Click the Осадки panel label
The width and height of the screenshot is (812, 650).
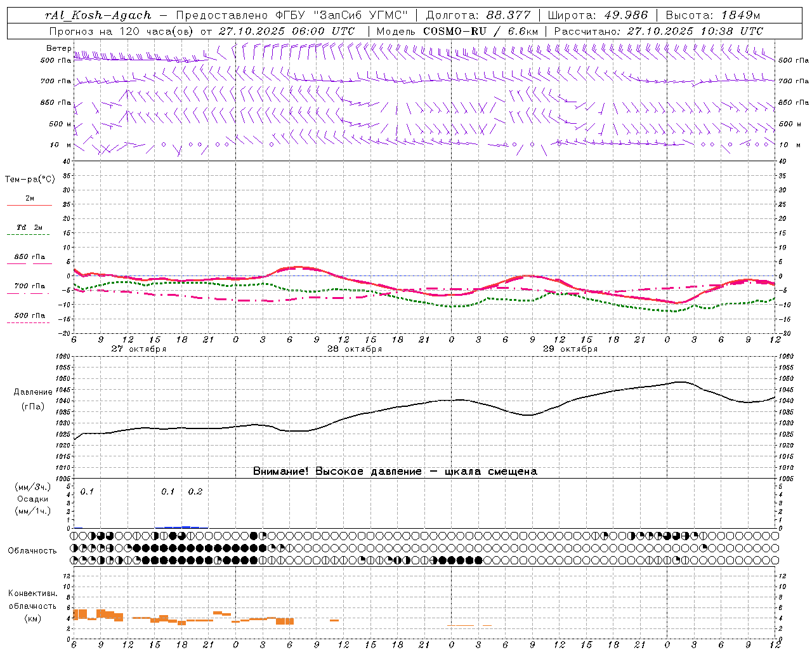(33, 499)
